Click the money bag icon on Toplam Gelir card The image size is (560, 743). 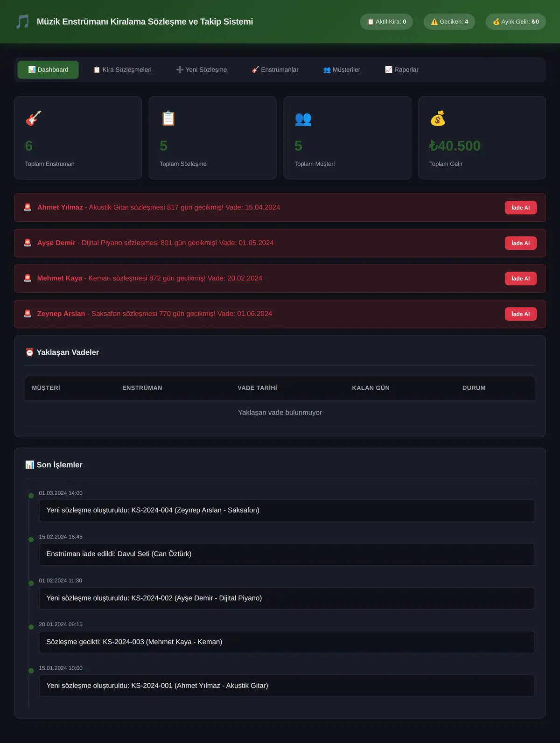point(438,119)
